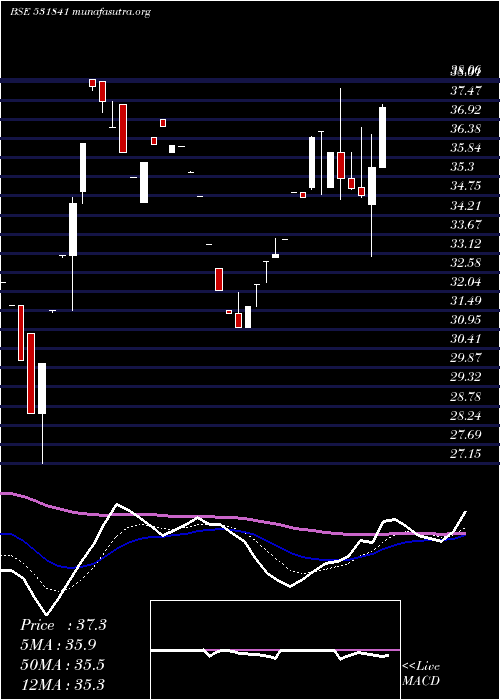
Task: Click the Live MACD inset chart box
Action: 275,650
